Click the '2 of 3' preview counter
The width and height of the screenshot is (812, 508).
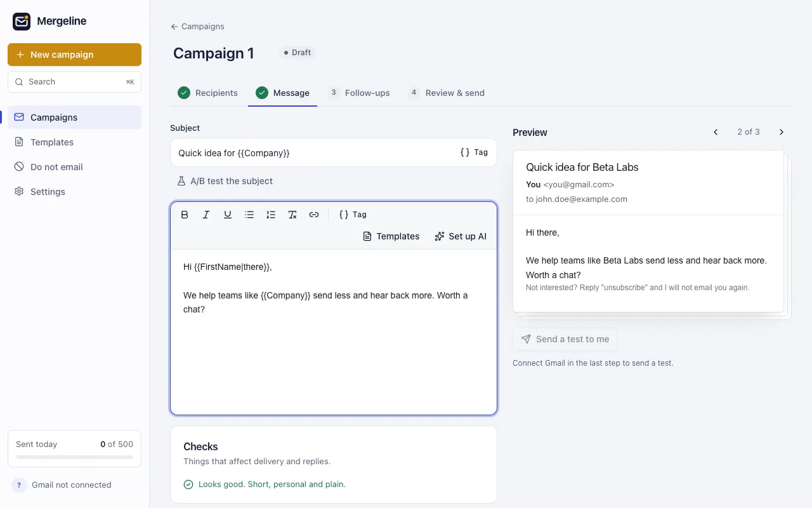tap(749, 132)
